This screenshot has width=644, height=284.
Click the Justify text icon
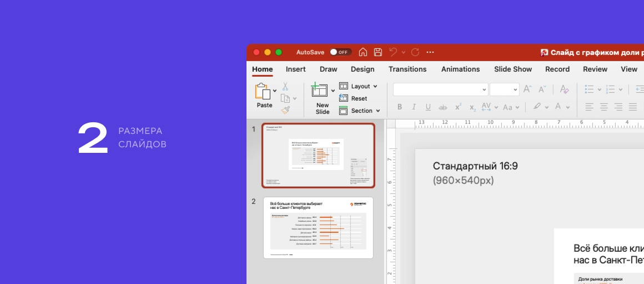632,107
